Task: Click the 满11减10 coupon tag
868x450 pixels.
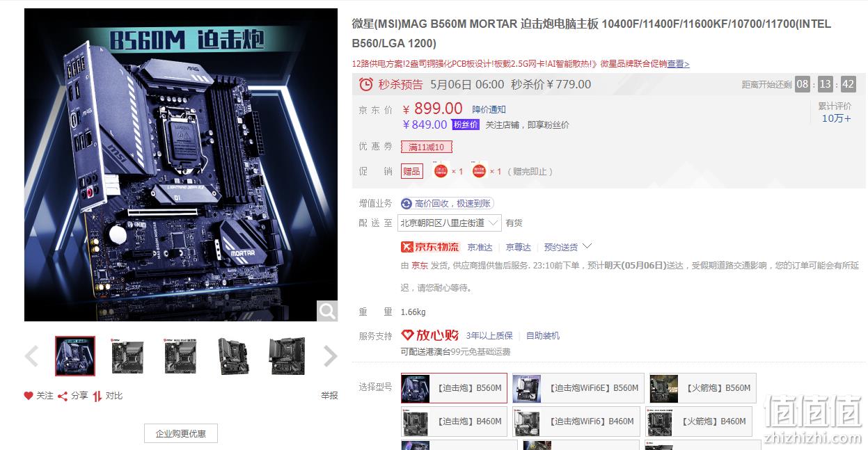Action: pos(427,147)
